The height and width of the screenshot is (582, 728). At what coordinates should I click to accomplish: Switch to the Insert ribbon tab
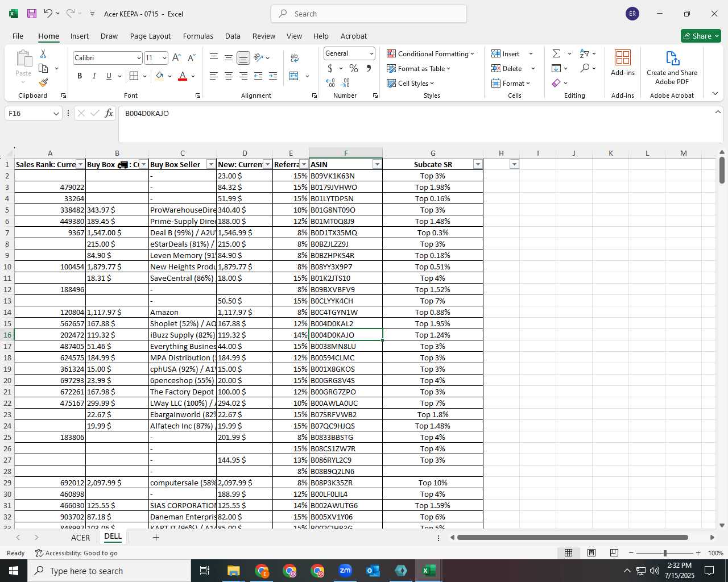click(80, 36)
